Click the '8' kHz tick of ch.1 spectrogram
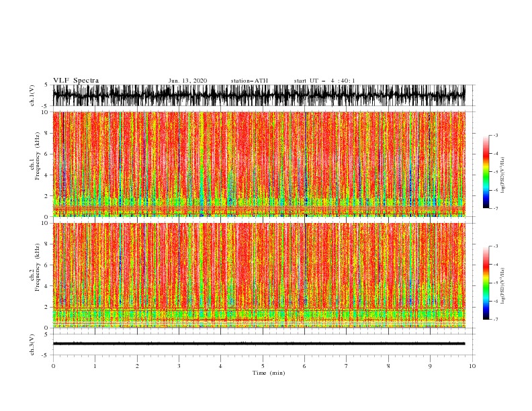The image size is (532, 411). [x=46, y=133]
